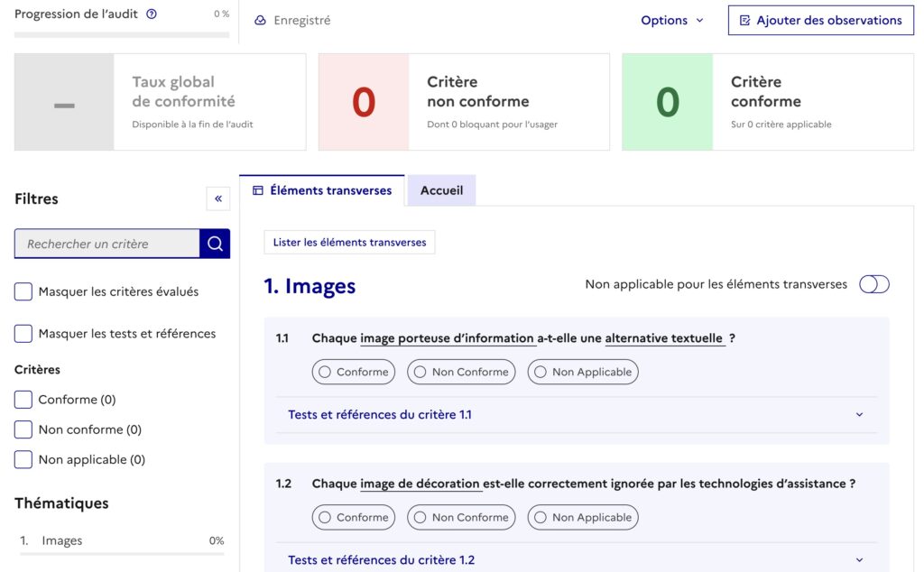
Task: Click Lister les éléments transverses
Action: 348,242
